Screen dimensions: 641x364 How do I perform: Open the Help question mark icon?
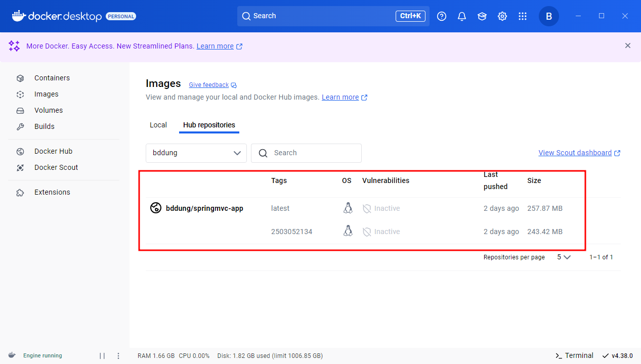pos(442,16)
